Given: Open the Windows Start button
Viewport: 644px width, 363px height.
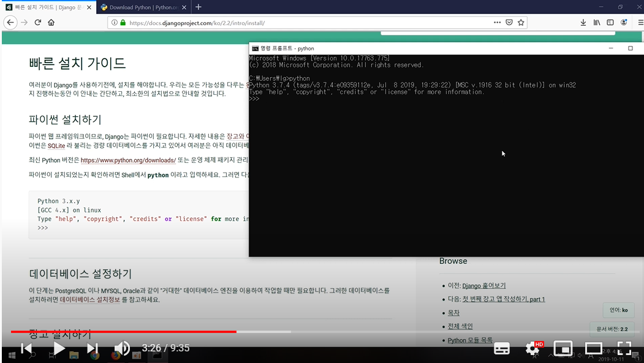Looking at the screenshot, I should [12, 355].
